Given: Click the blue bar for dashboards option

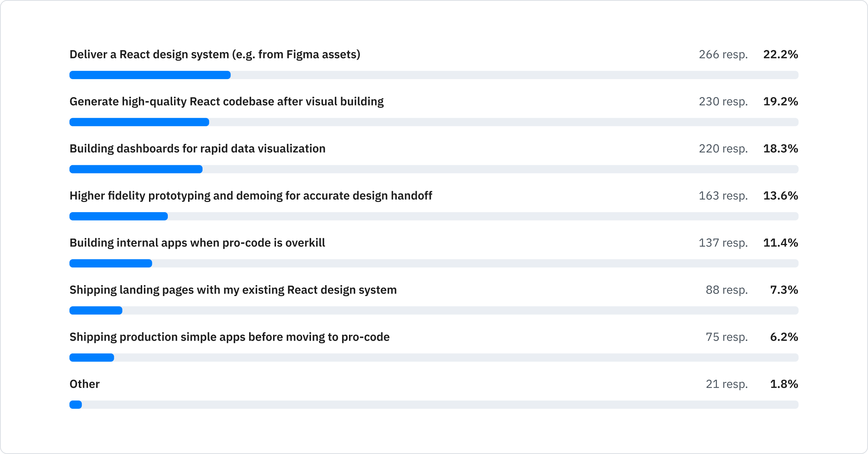Looking at the screenshot, I should click(136, 169).
